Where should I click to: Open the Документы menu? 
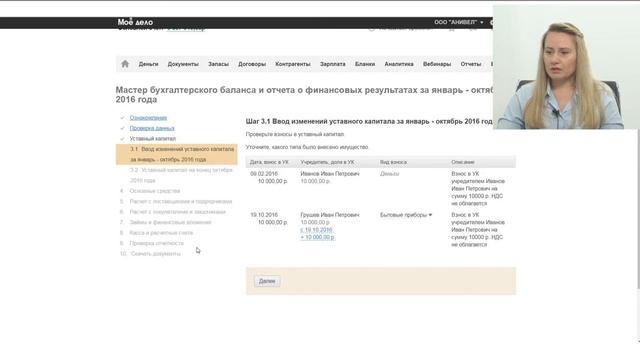pos(183,64)
